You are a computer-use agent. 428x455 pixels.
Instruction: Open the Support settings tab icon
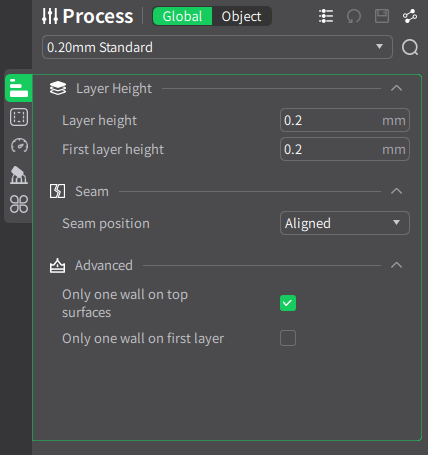pyautogui.click(x=19, y=175)
